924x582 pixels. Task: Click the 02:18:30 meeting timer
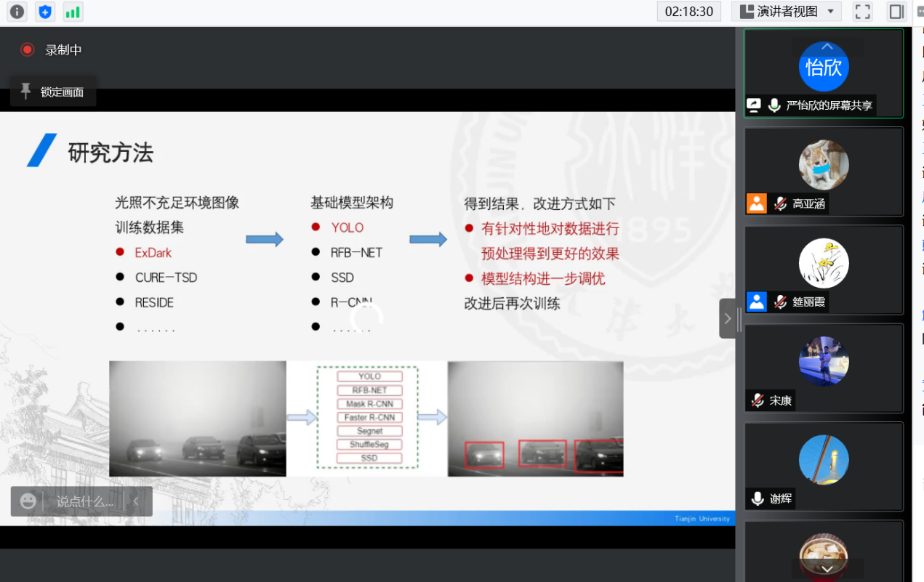pos(688,12)
